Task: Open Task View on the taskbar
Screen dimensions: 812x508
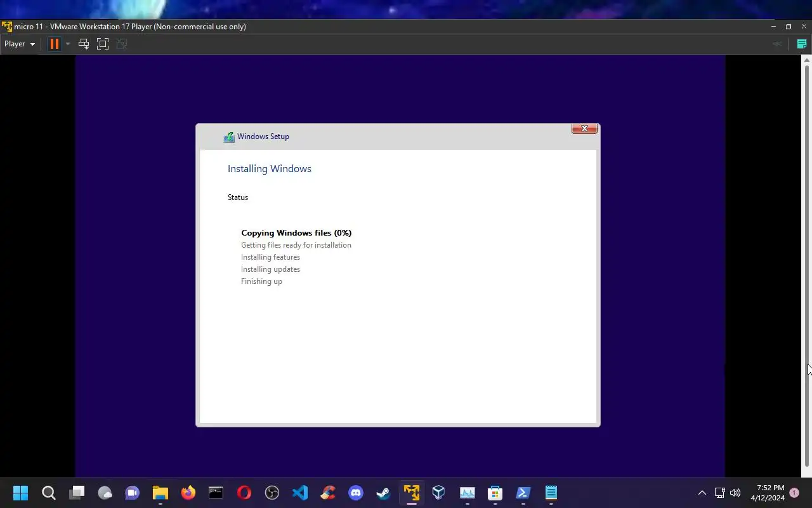Action: 77,493
